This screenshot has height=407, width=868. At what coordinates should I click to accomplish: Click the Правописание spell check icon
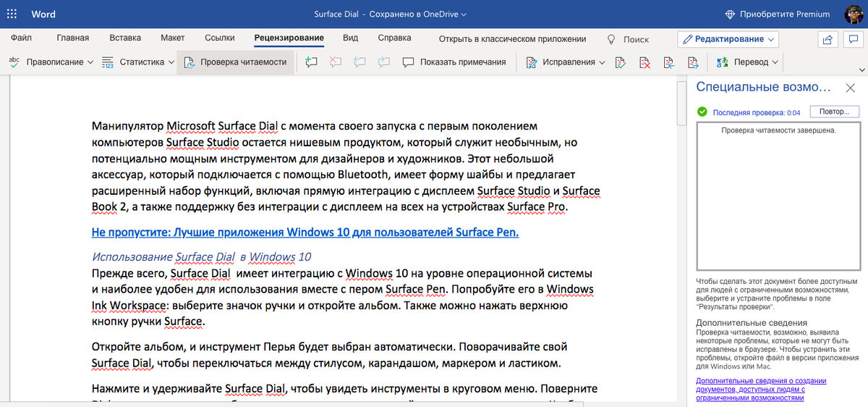point(14,62)
